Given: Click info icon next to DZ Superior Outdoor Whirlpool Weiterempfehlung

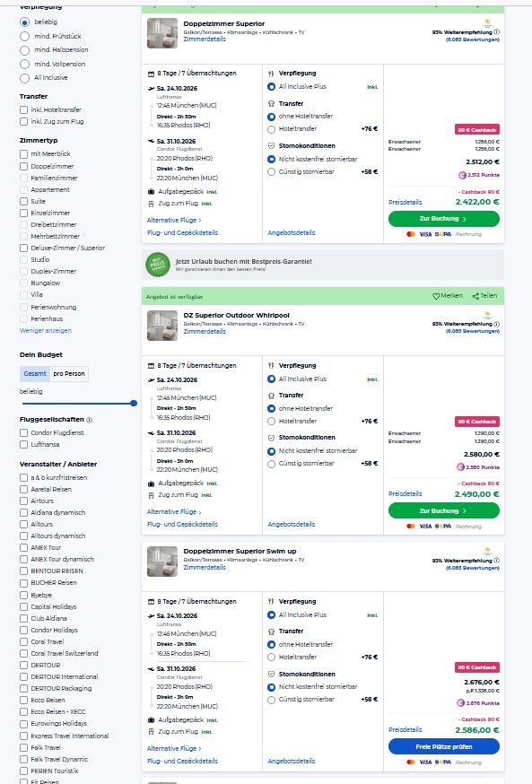Looking at the screenshot, I should [496, 324].
